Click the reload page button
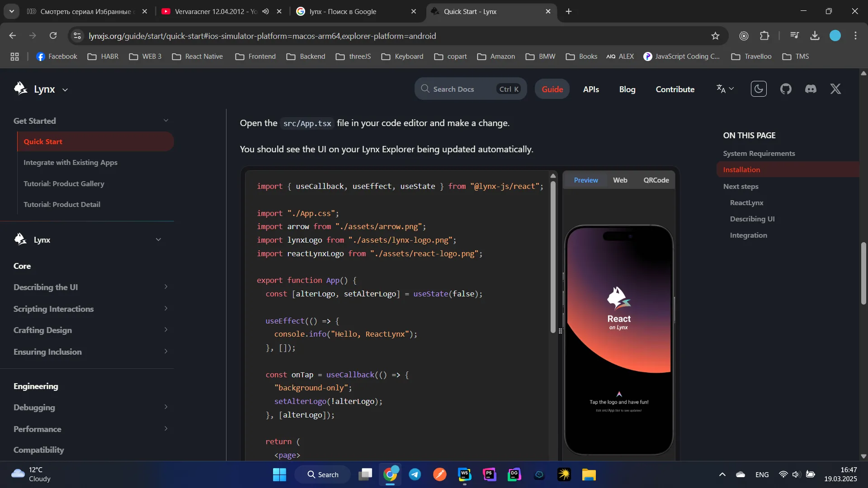868x488 pixels. coord(53,36)
